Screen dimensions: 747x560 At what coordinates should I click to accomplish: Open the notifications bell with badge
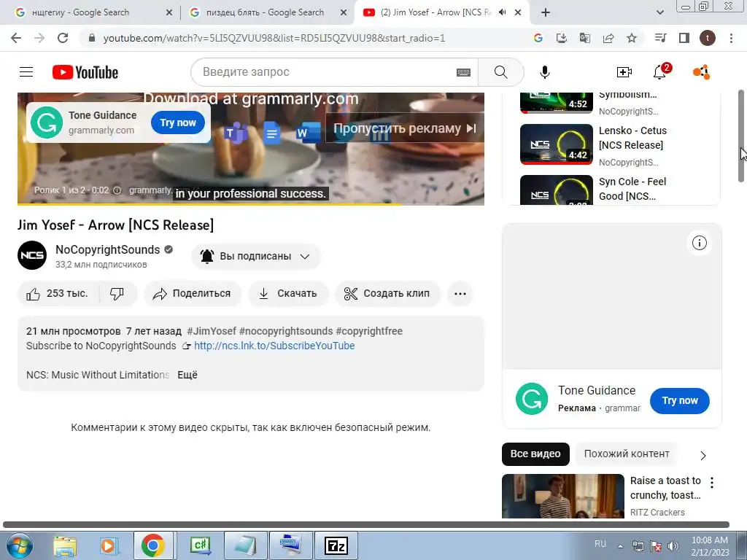661,72
